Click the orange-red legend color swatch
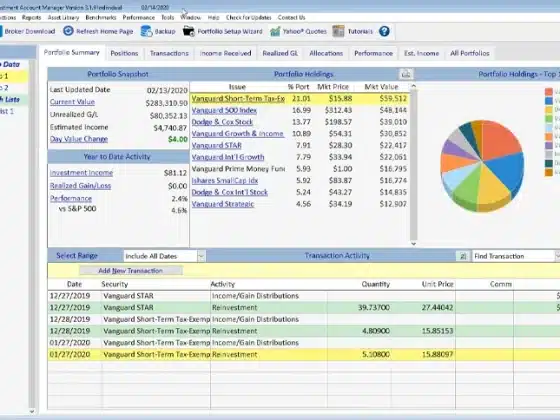 coord(549,92)
